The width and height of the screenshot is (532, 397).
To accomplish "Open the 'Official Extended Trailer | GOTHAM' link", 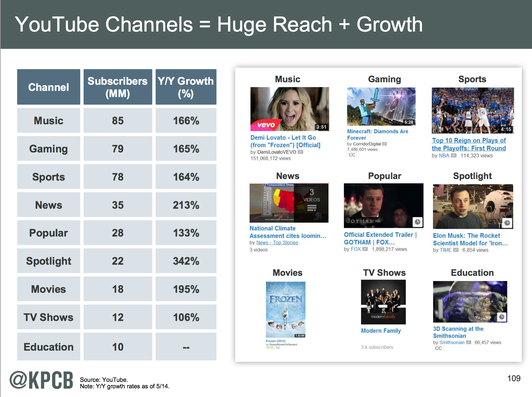I will coord(380,238).
